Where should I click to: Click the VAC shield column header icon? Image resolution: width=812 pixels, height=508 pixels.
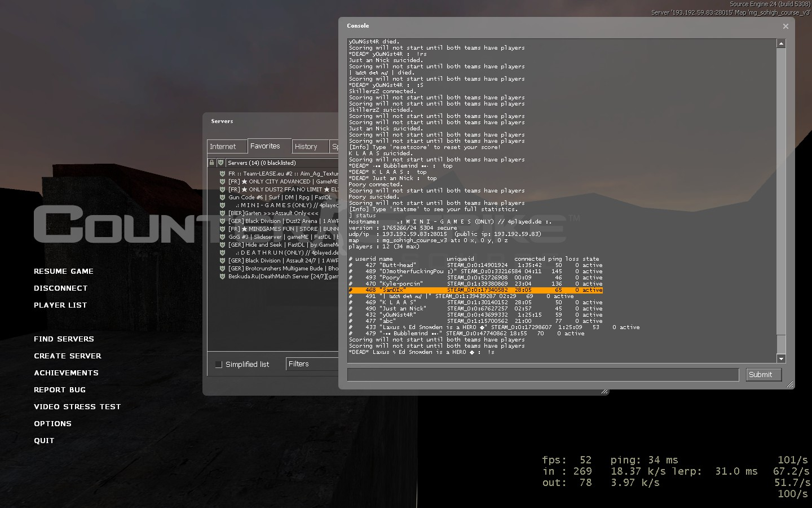point(221,163)
